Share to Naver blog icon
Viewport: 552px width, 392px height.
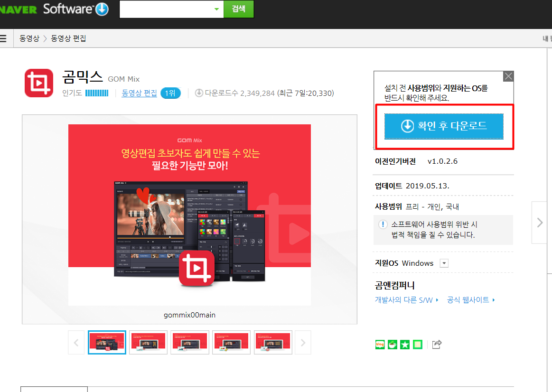point(380,345)
